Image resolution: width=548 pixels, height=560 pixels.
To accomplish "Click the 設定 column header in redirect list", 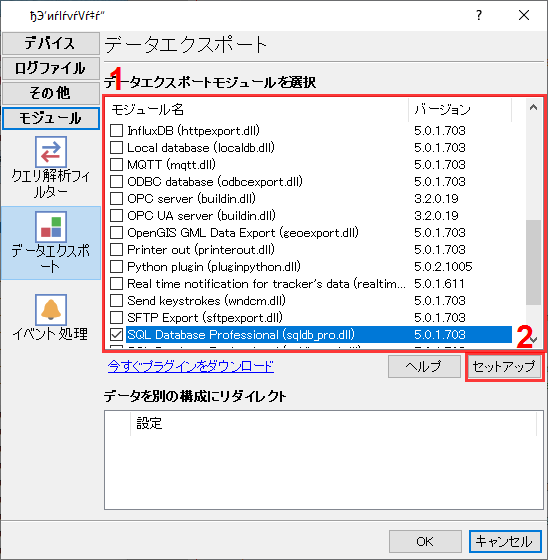I will pyautogui.click(x=333, y=424).
